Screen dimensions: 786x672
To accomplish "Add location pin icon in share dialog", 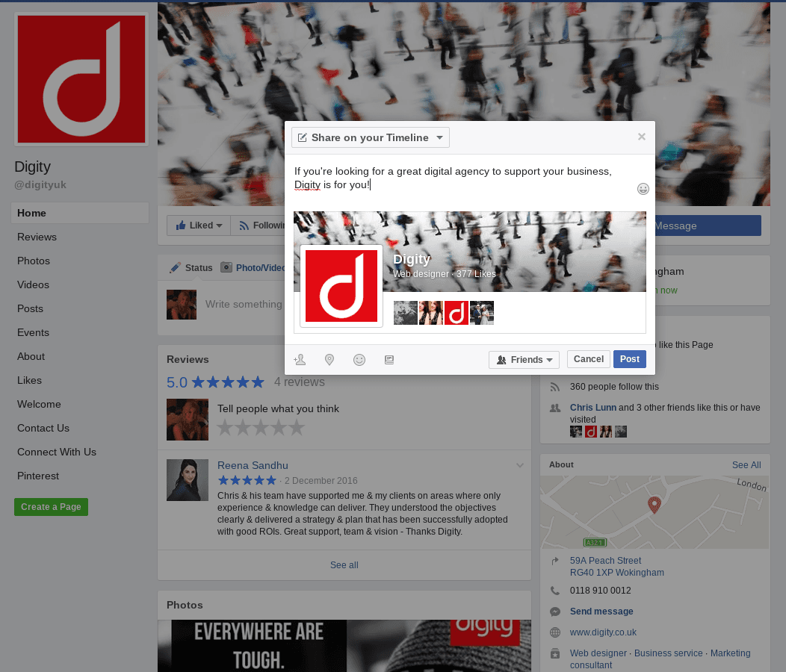I will (329, 359).
